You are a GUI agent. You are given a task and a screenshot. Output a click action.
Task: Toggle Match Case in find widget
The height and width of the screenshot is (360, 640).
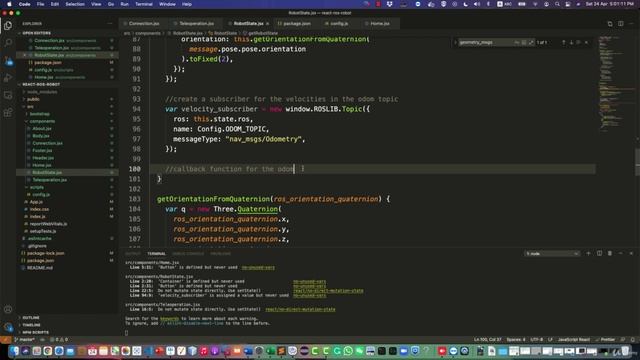coord(517,42)
